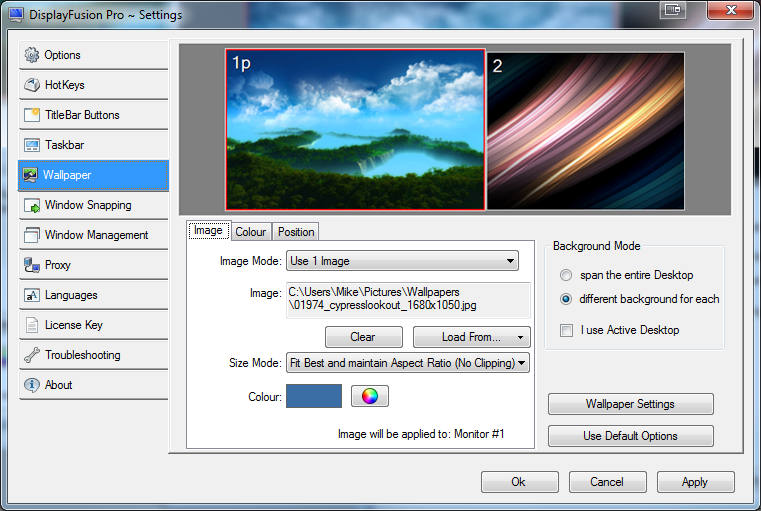761x511 pixels.
Task: Open the colour wheel picker button
Action: tap(370, 396)
